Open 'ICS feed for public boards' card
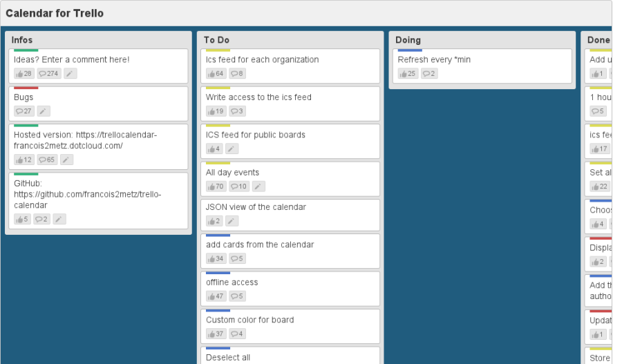This screenshot has width=622, height=364. 290,142
